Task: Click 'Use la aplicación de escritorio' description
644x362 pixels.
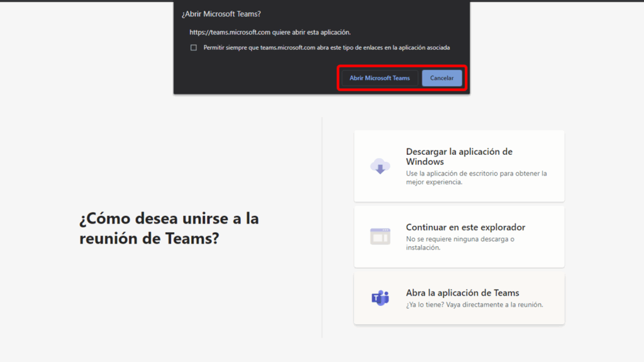Action: coord(476,178)
